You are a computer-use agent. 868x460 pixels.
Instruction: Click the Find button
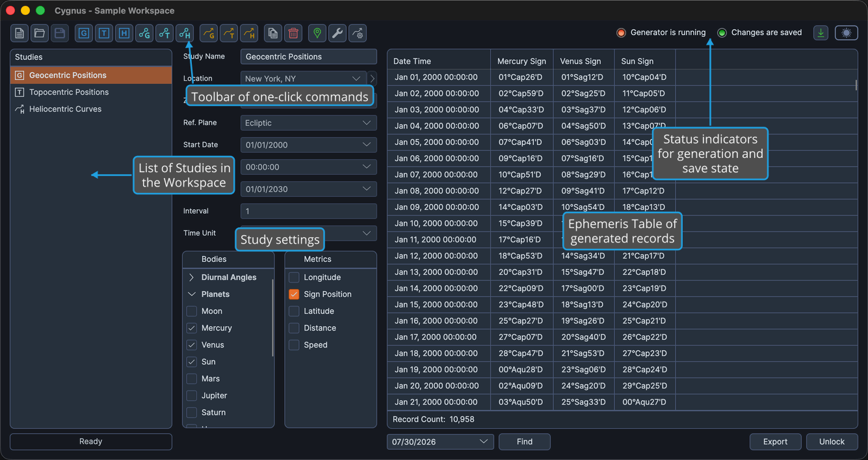525,442
